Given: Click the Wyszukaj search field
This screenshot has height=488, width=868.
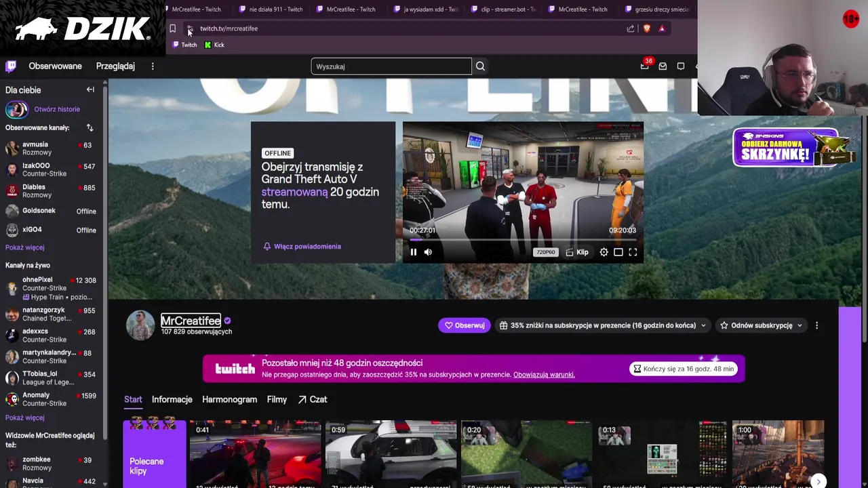Looking at the screenshot, I should pyautogui.click(x=391, y=66).
